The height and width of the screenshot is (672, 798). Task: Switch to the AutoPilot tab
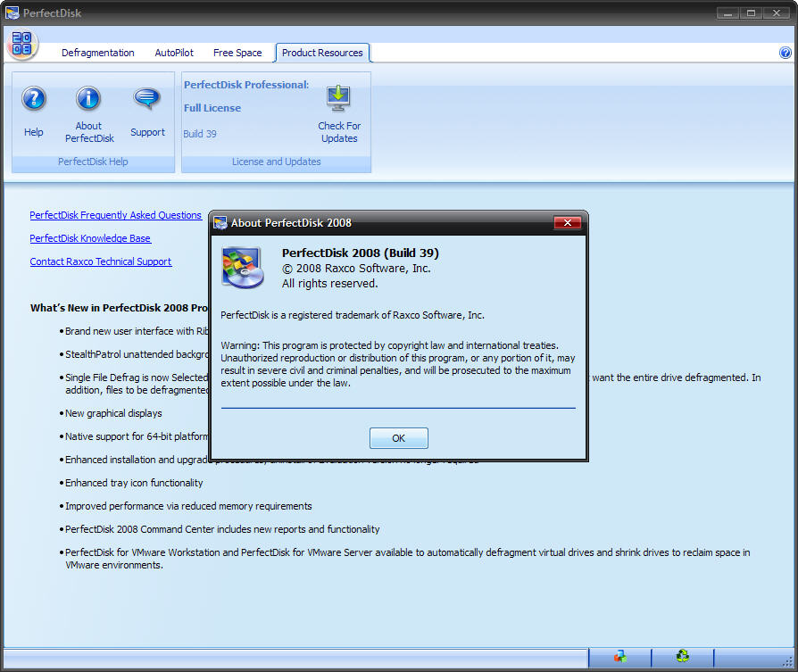click(174, 53)
